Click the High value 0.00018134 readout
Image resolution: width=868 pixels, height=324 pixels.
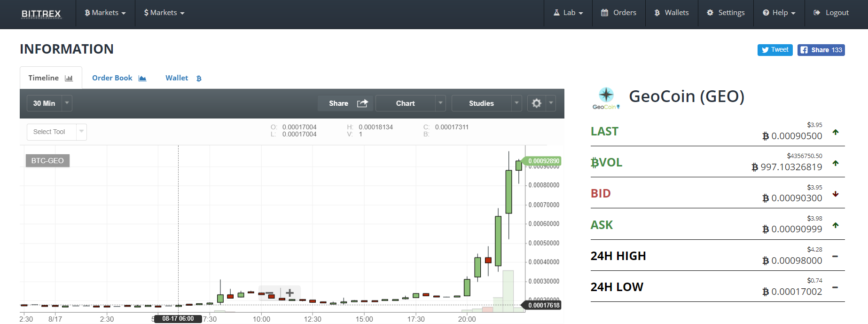[375, 127]
